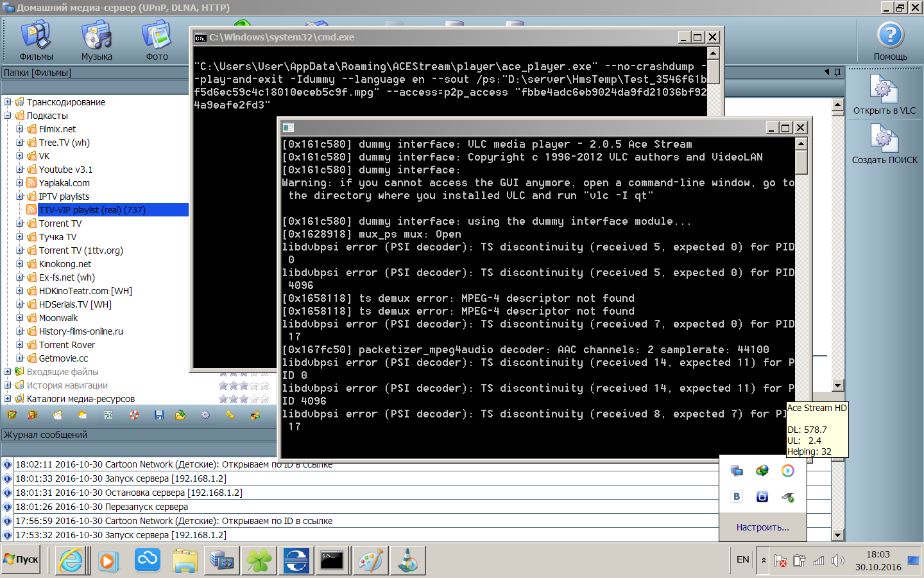Expand the Torrent TV (1ttv.org) node
Viewport: 924px width, 578px height.
pyautogui.click(x=20, y=250)
